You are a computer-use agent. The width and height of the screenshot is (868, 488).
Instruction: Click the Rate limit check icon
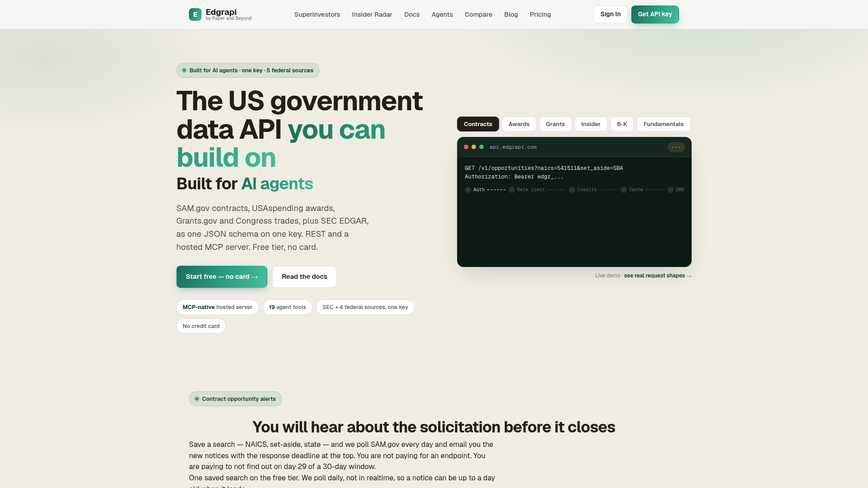(x=512, y=190)
